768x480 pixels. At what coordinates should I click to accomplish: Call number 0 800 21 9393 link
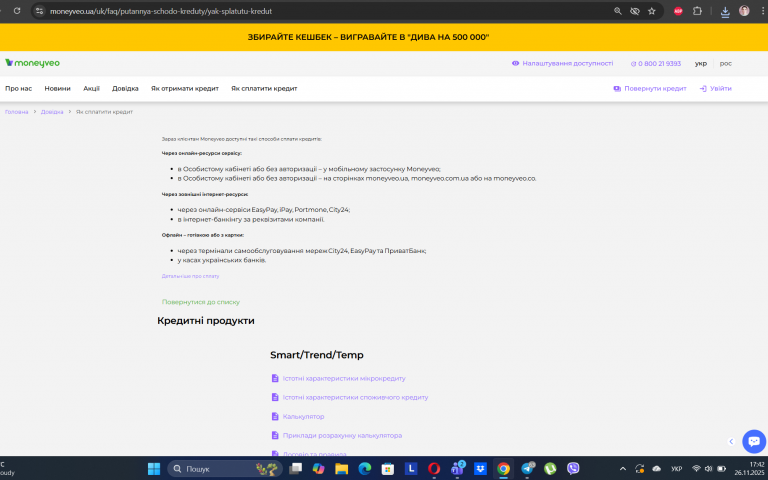655,63
